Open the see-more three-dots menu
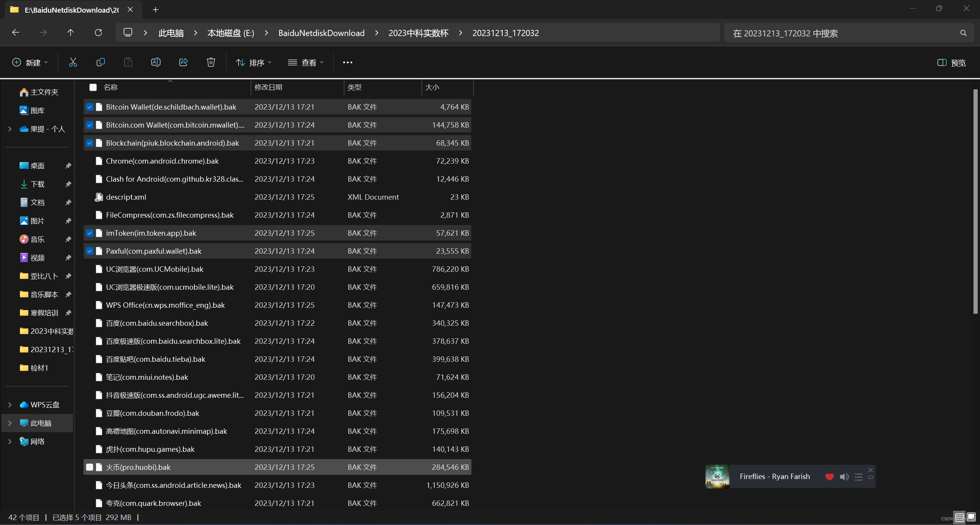This screenshot has width=980, height=525. pos(347,62)
